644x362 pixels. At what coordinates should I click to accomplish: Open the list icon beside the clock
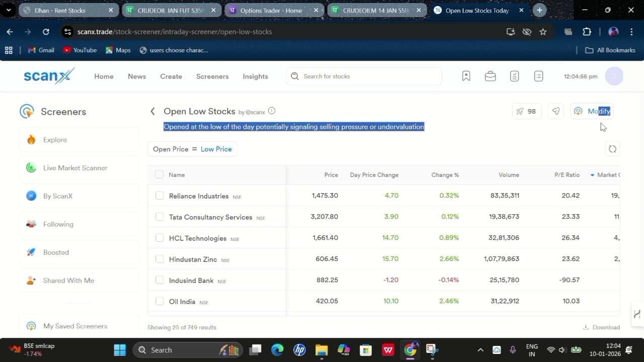pos(538,76)
